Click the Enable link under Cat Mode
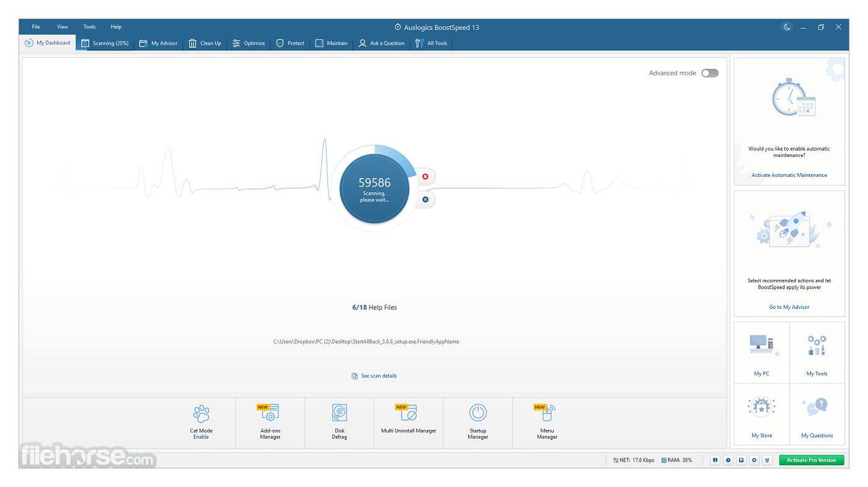The width and height of the screenshot is (868, 487). (201, 437)
